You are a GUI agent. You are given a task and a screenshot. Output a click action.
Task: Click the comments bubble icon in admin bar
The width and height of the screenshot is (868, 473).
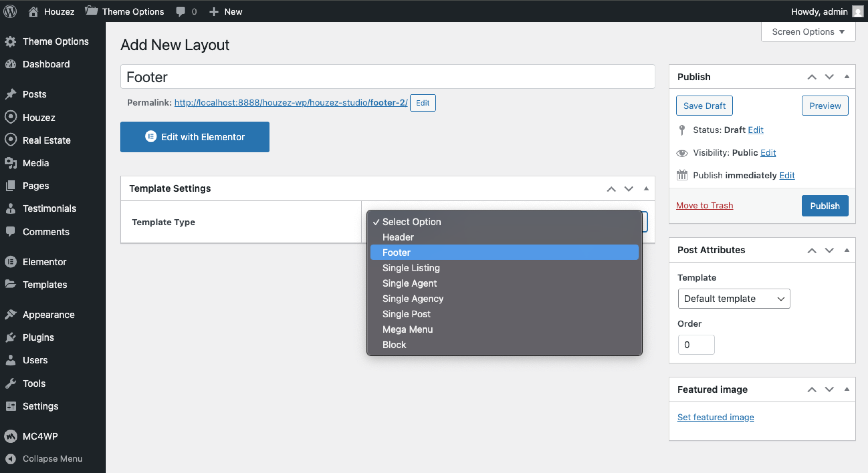pyautogui.click(x=180, y=11)
